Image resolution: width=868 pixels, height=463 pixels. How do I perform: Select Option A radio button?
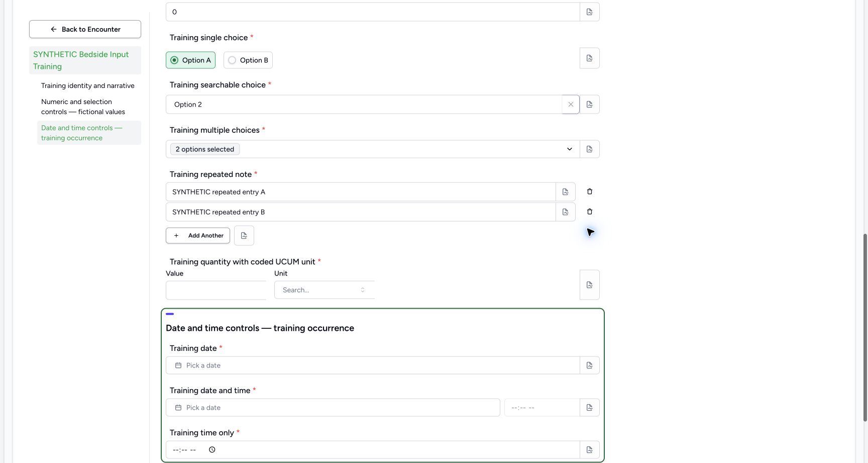pos(191,60)
